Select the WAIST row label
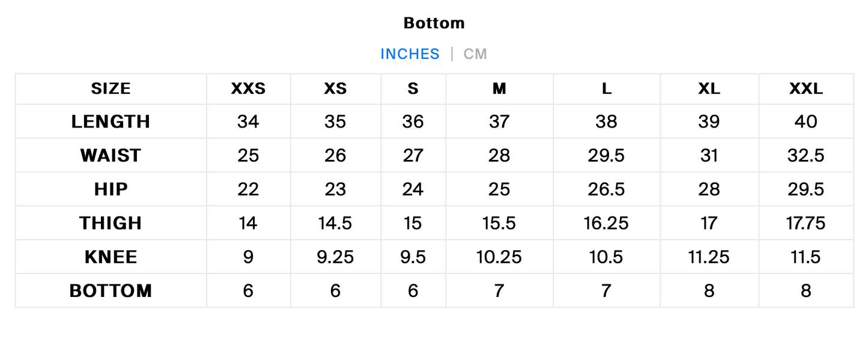 pyautogui.click(x=111, y=156)
